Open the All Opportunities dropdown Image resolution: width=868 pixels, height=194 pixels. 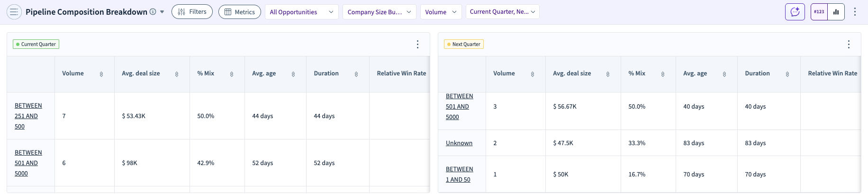tap(301, 12)
